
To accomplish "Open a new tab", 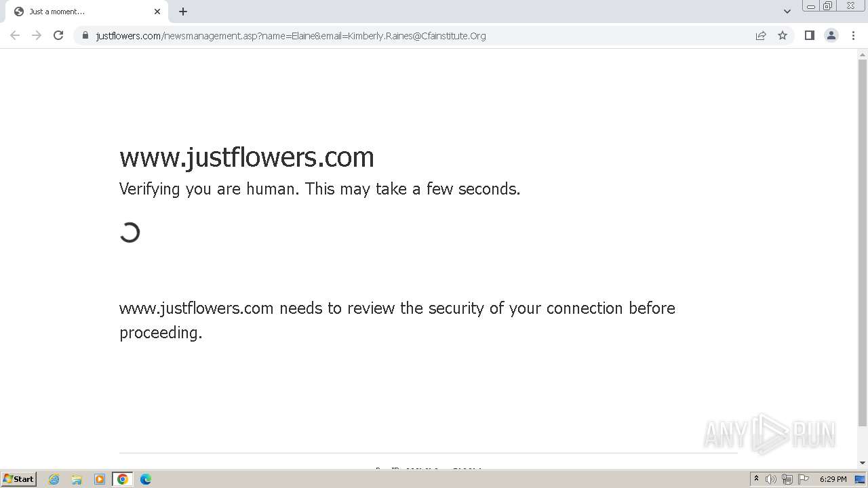I will point(183,12).
